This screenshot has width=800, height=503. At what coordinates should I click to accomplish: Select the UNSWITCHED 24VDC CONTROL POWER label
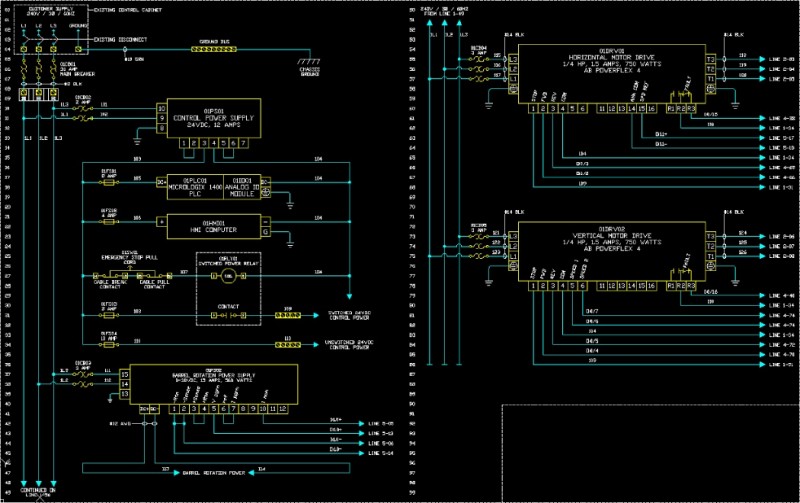click(349, 345)
